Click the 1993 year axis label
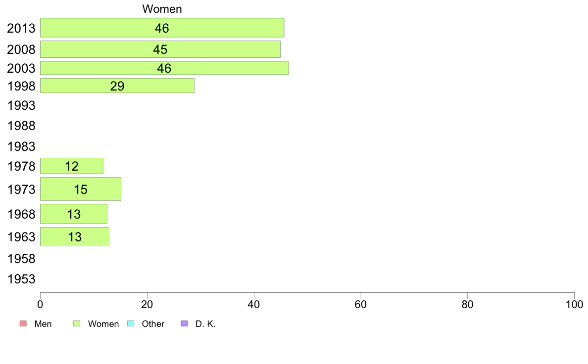Viewport: 588px width, 364px height. [x=21, y=105]
